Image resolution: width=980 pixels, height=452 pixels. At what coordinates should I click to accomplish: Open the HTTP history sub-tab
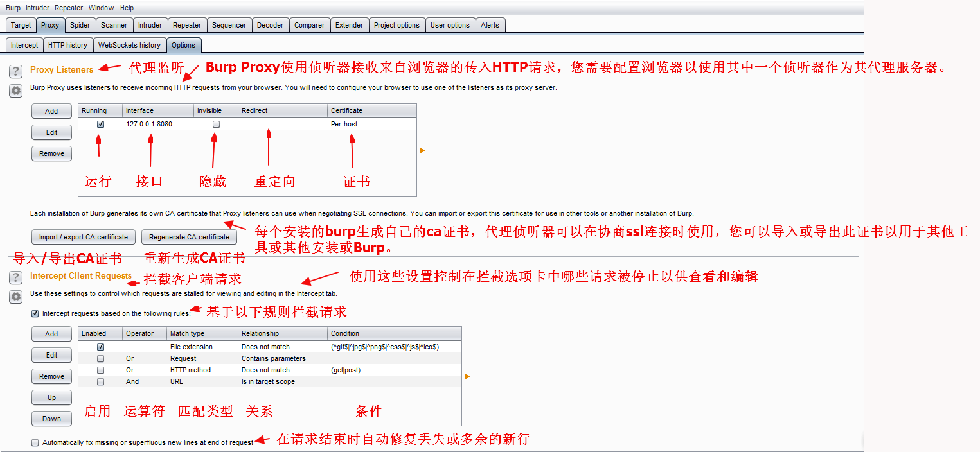click(67, 45)
